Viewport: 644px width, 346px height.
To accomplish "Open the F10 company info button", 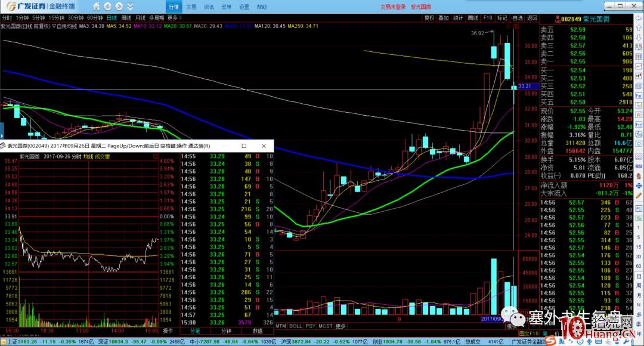I will click(488, 18).
